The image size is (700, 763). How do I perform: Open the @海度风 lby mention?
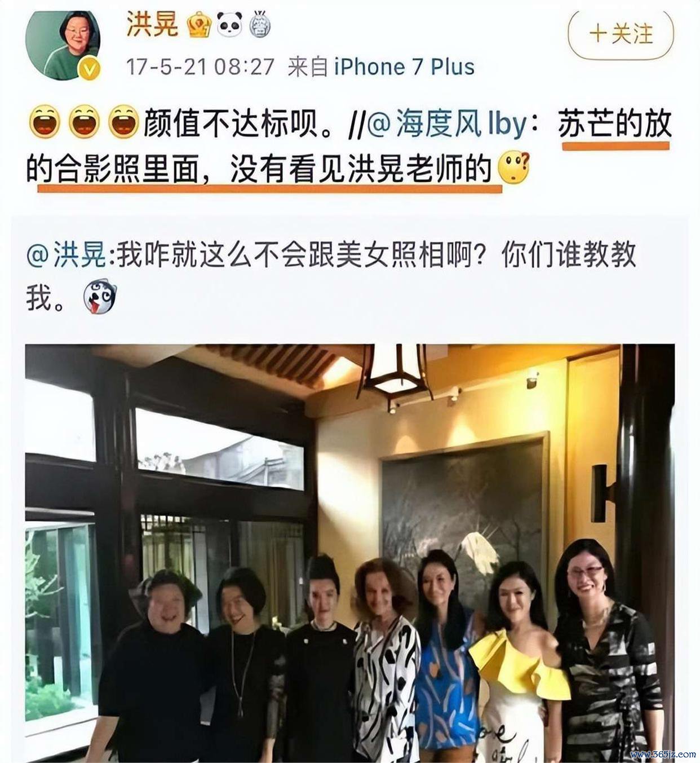[448, 123]
